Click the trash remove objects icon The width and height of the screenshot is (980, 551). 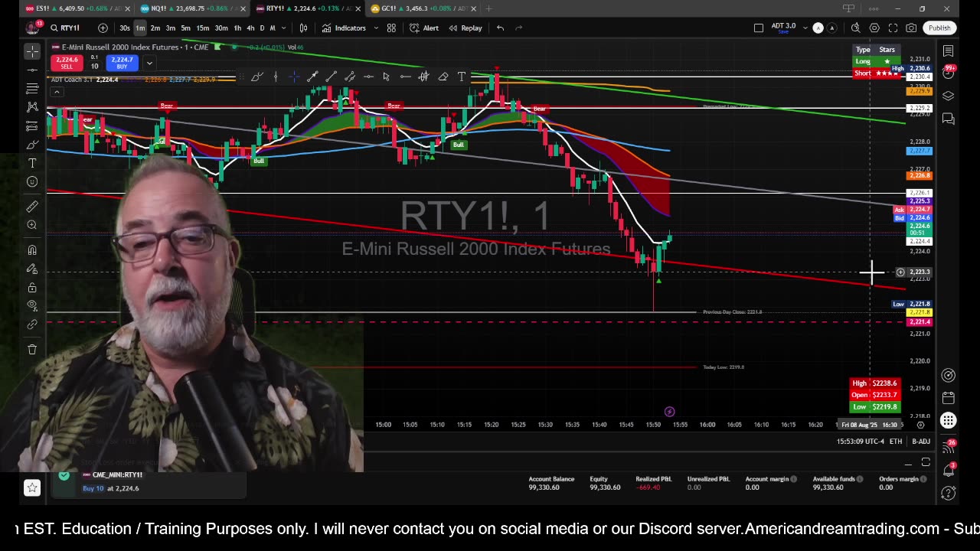pyautogui.click(x=32, y=349)
